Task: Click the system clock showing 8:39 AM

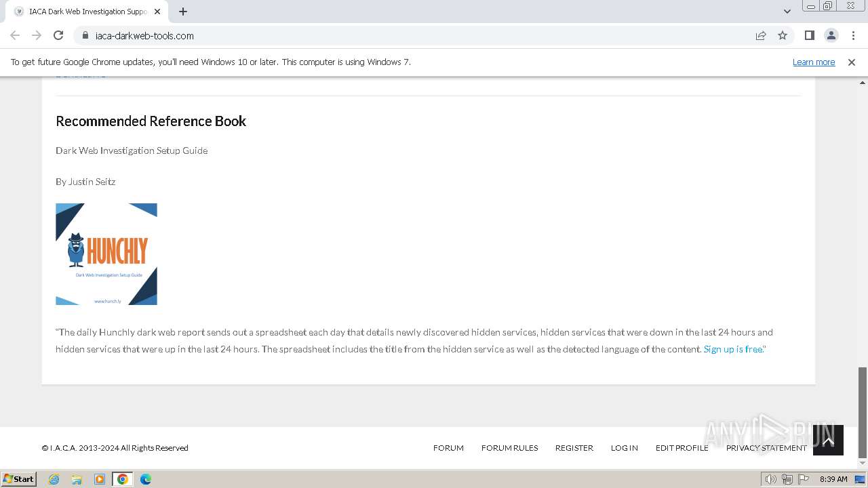Action: pos(833,479)
